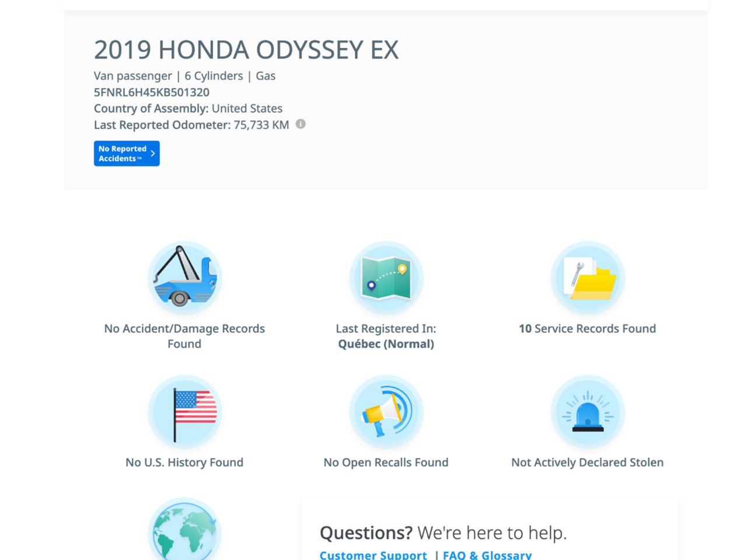The width and height of the screenshot is (747, 560).
Task: Open the Customer Support link
Action: [x=373, y=555]
